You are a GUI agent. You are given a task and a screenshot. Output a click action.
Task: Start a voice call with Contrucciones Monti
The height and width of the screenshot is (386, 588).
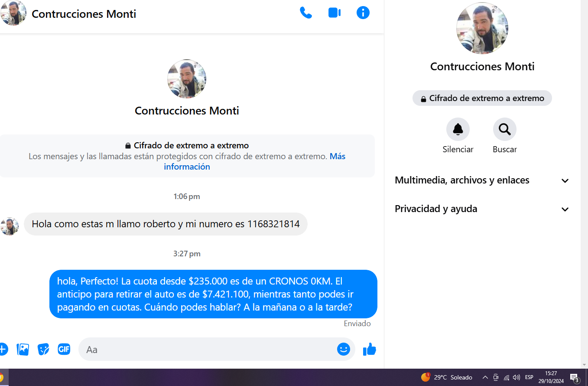(x=306, y=13)
